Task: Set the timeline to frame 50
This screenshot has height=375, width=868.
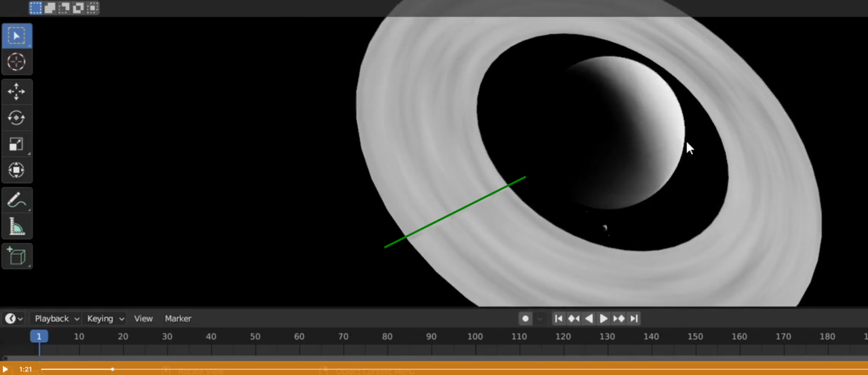Action: (255, 336)
